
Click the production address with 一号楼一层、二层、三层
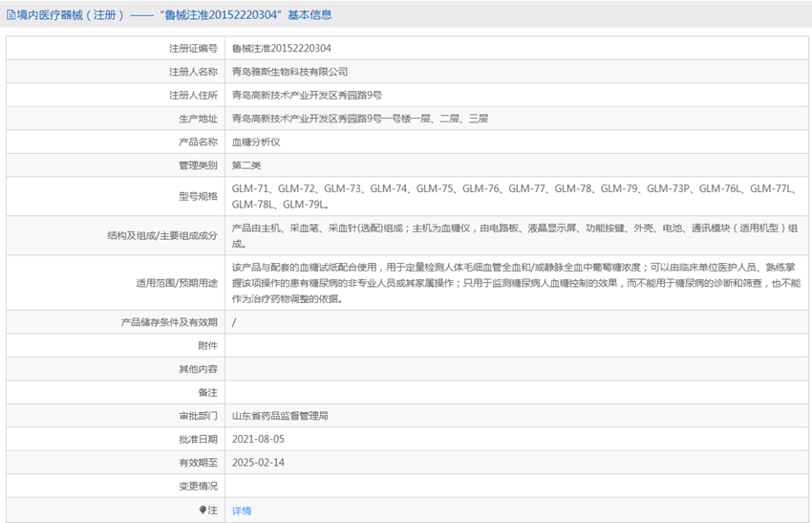tap(359, 119)
